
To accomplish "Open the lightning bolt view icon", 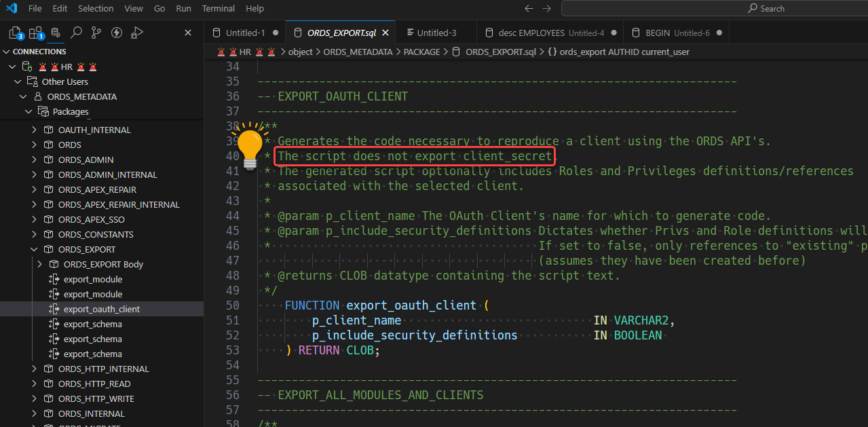I will 116,33.
